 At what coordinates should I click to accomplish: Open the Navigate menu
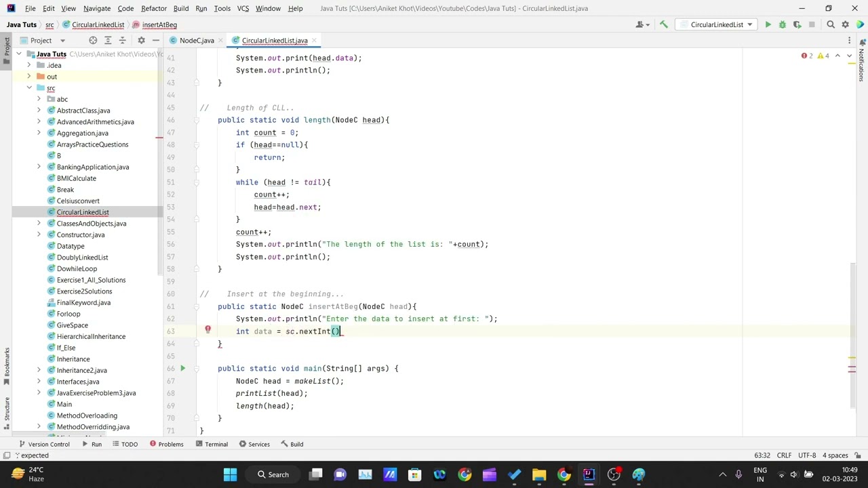coord(97,8)
